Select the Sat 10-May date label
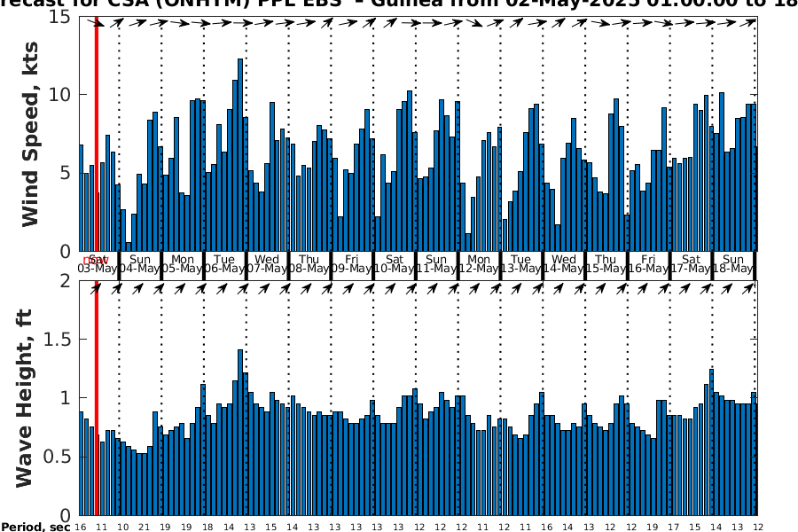The image size is (798, 532). tap(395, 263)
